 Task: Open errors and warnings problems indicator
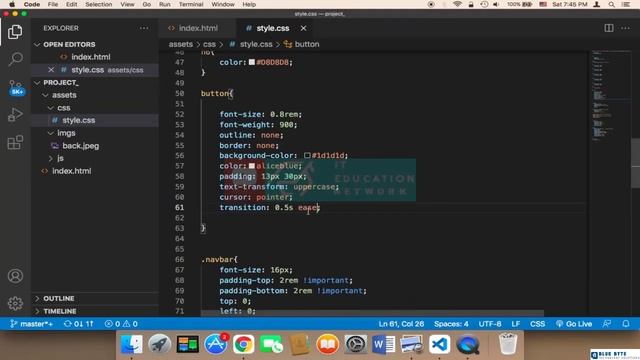pos(121,324)
